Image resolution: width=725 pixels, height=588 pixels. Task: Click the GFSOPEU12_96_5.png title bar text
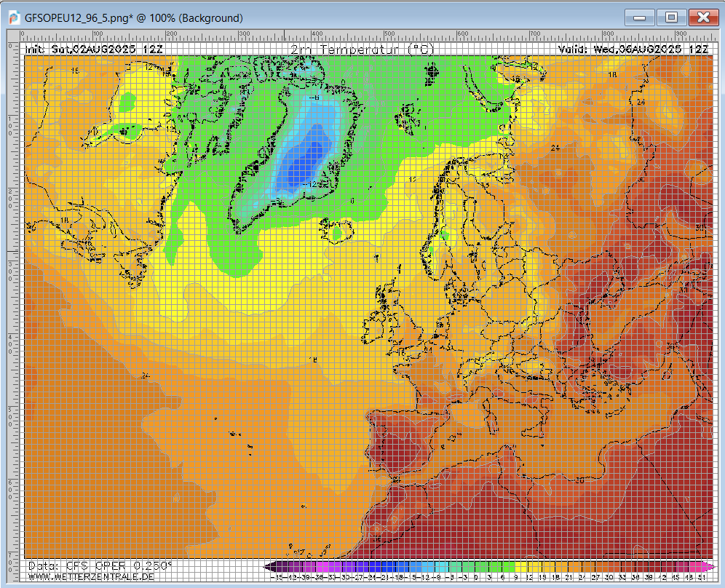click(x=134, y=18)
